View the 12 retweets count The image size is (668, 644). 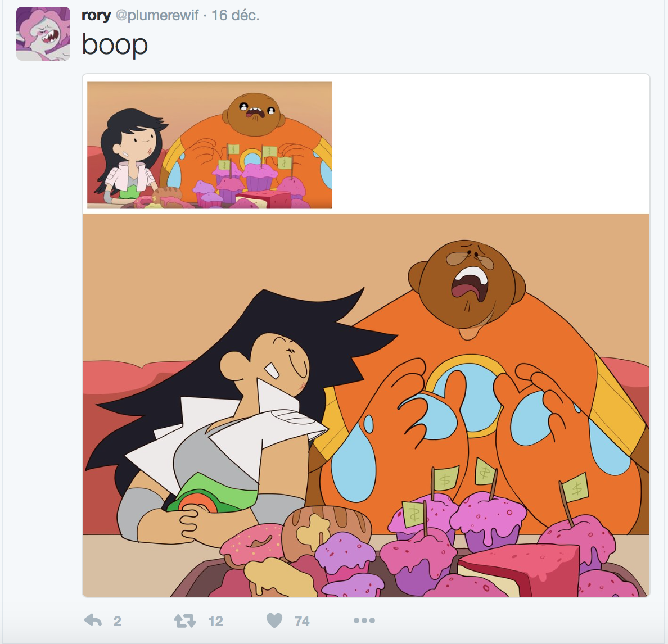(x=215, y=622)
